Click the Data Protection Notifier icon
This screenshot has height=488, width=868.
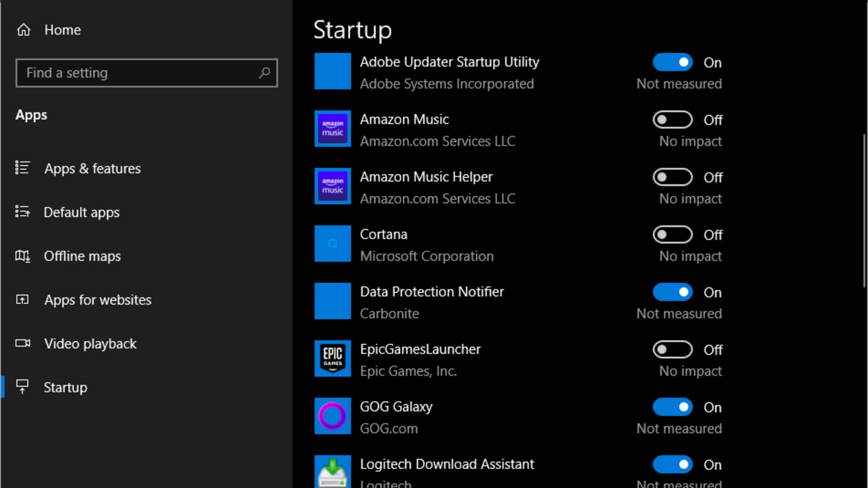tap(333, 301)
